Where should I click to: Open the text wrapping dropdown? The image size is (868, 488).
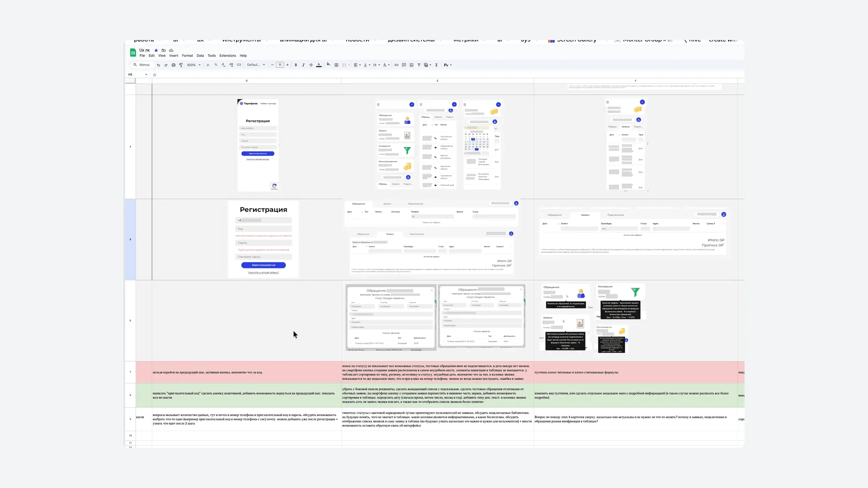coord(376,65)
